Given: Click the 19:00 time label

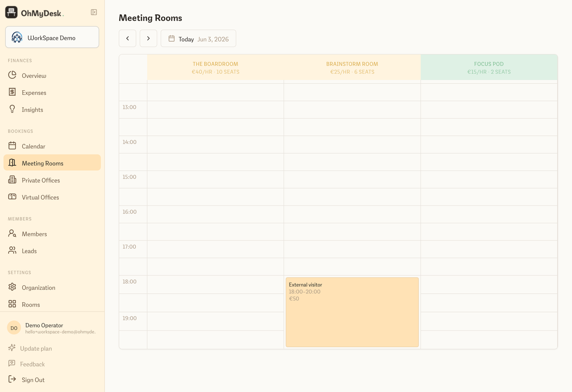Looking at the screenshot, I should pyautogui.click(x=129, y=318).
